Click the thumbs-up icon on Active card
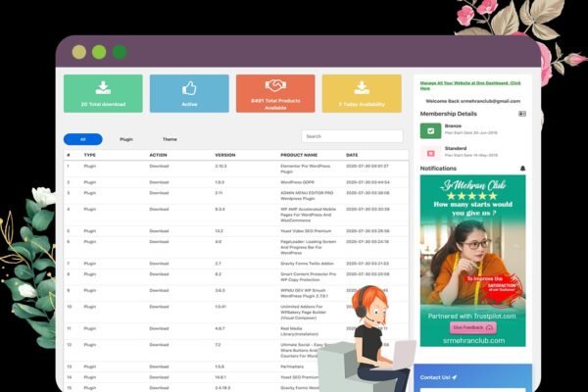The height and width of the screenshot is (392, 588). pyautogui.click(x=189, y=88)
